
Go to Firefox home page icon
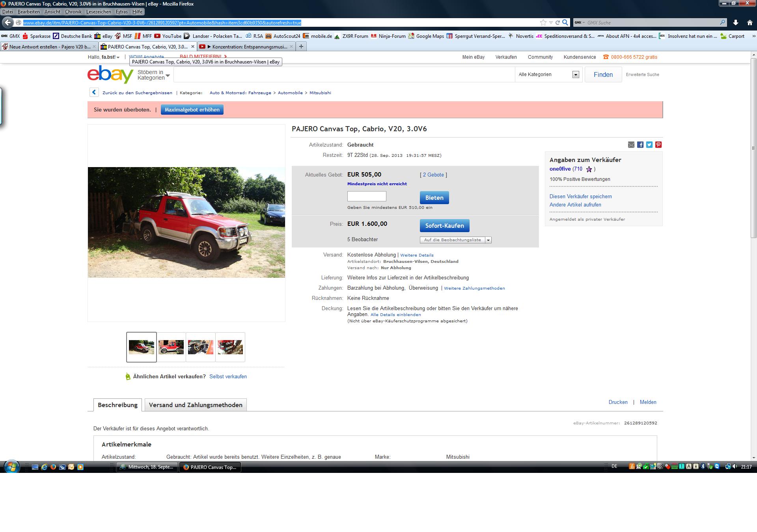(x=750, y=22)
